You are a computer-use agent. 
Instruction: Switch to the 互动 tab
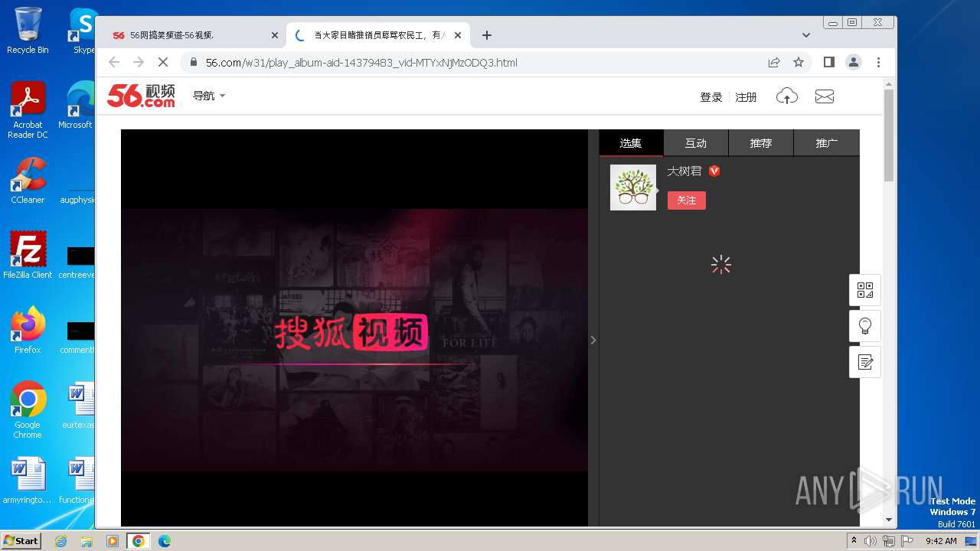coord(696,143)
